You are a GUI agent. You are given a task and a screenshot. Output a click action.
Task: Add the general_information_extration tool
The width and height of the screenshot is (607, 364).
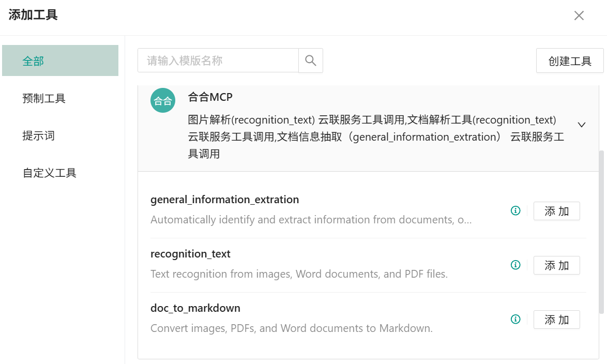click(x=556, y=211)
